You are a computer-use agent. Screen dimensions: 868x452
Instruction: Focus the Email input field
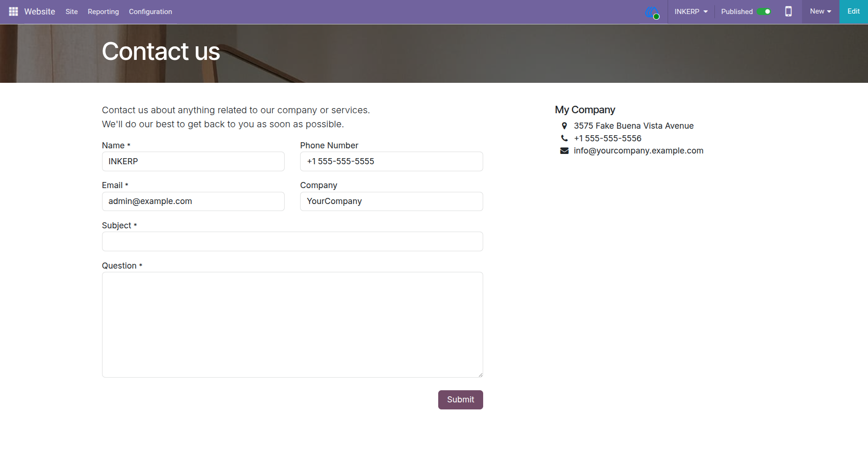point(193,201)
